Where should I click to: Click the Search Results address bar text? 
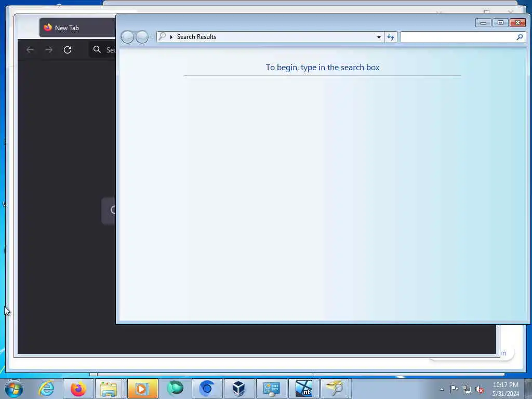(196, 37)
